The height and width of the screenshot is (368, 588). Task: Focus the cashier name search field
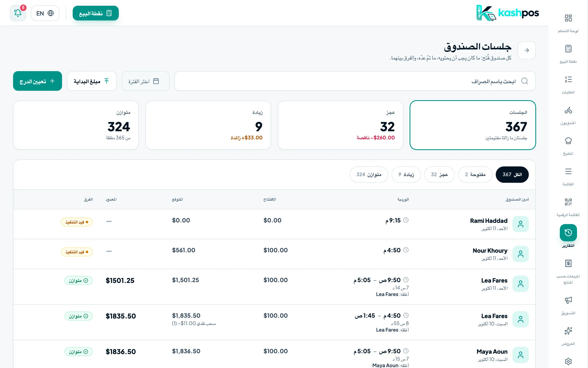(355, 81)
